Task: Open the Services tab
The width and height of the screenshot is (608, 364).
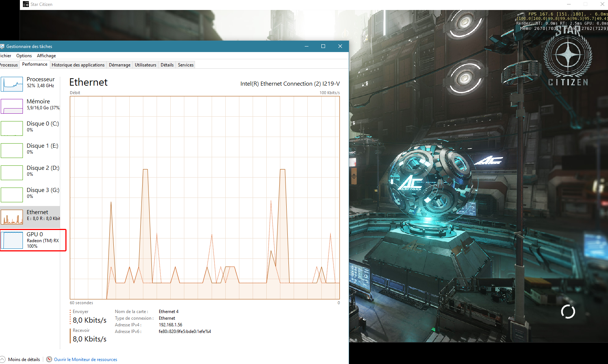Action: (185, 65)
